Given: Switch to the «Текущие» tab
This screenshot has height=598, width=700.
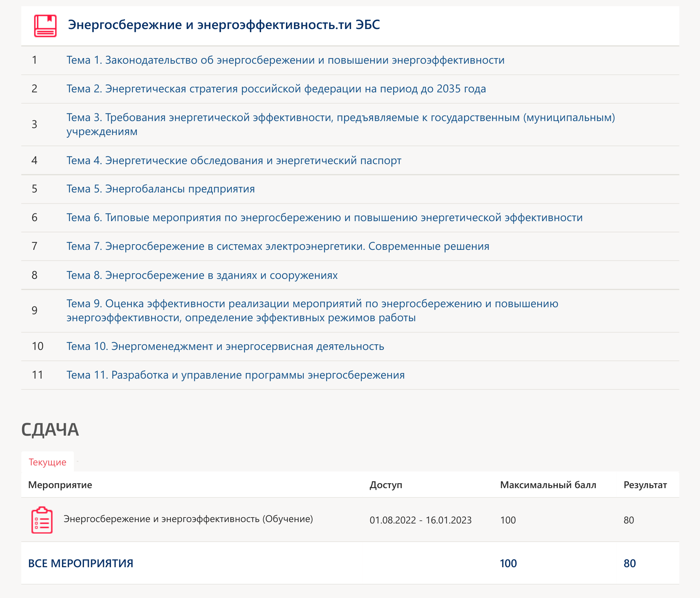Looking at the screenshot, I should click(x=48, y=462).
